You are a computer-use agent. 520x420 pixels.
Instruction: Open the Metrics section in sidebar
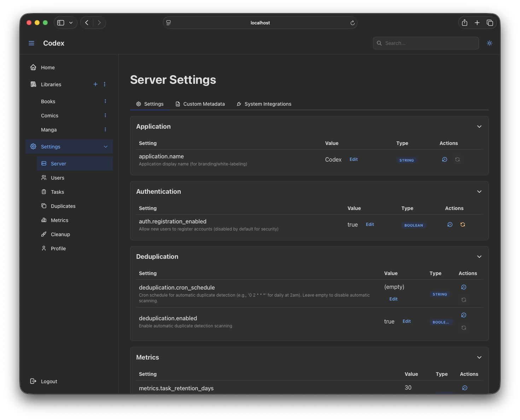(x=59, y=220)
